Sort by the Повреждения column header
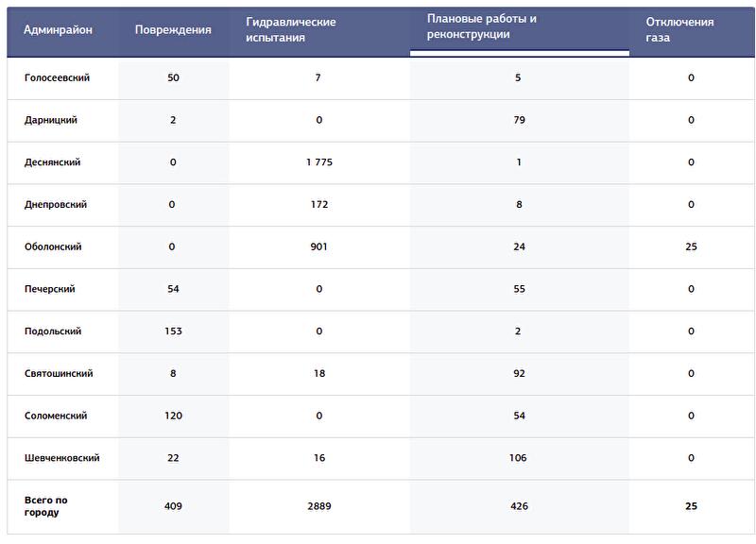This screenshot has height=544, width=756. (173, 30)
